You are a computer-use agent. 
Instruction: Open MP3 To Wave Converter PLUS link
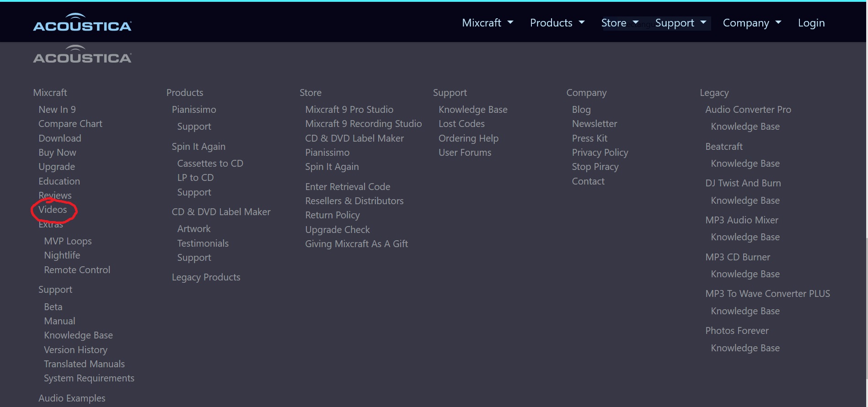pos(768,294)
